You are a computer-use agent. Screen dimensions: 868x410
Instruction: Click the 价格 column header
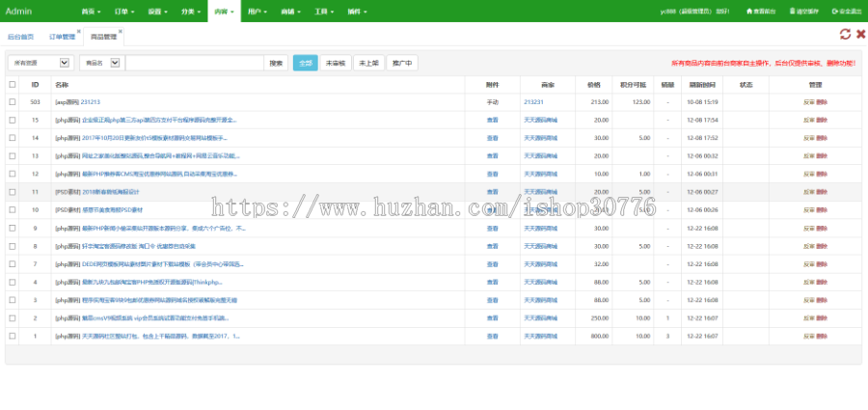[x=593, y=85]
